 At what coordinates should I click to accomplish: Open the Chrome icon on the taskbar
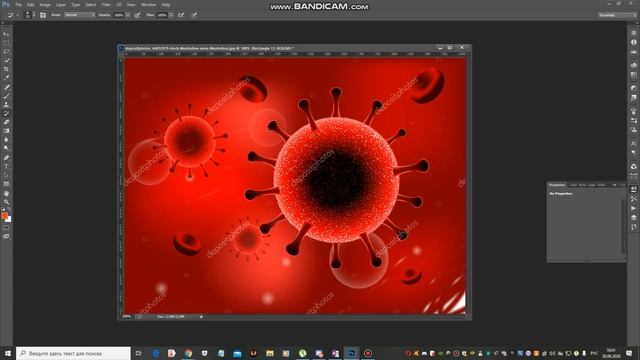pyautogui.click(x=188, y=353)
